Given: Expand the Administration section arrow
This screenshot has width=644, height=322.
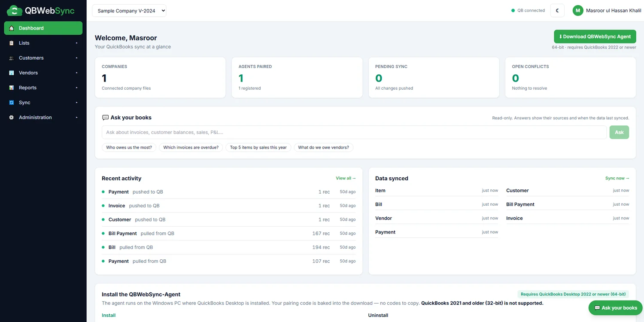Looking at the screenshot, I should 77,118.
